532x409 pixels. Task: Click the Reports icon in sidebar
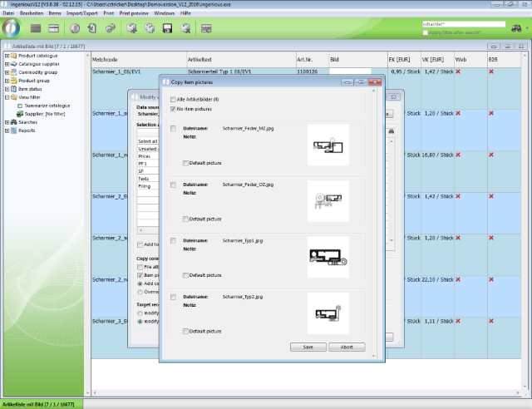pos(13,131)
